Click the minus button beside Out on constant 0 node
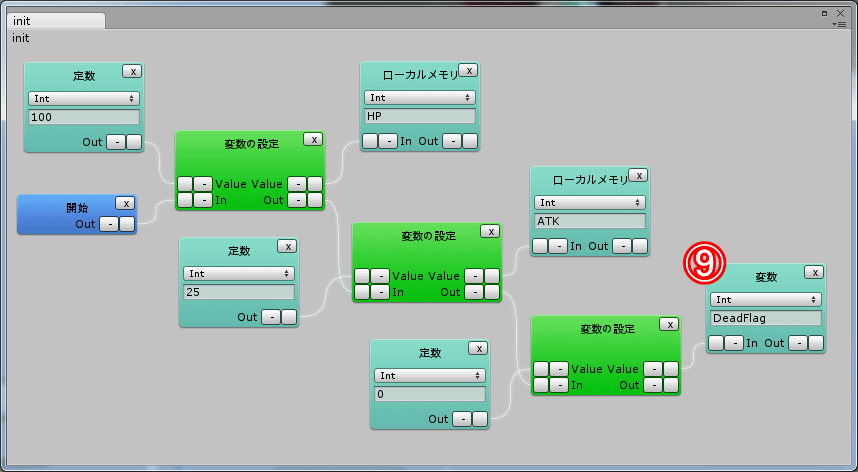This screenshot has width=858, height=472. 462,419
